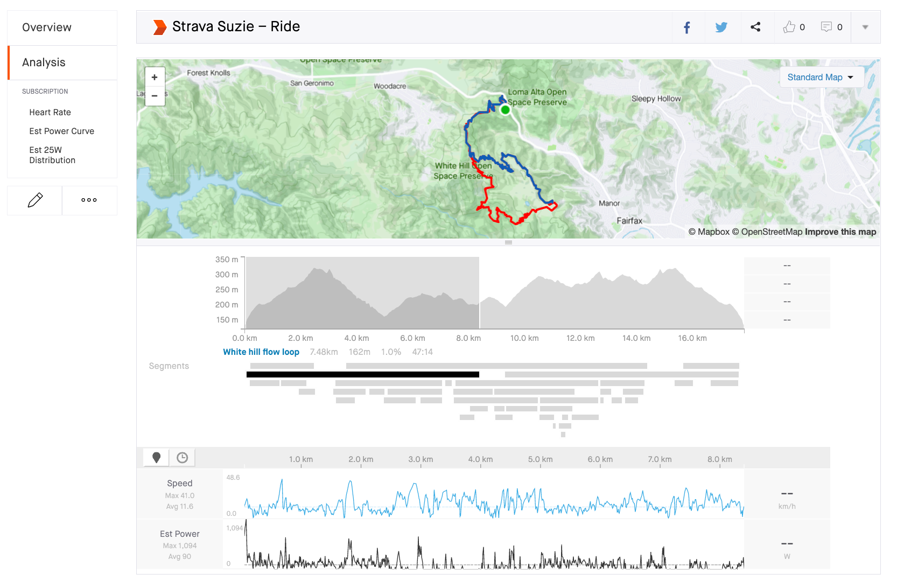Open the more actions ellipsis menu
Screen dimensions: 897x588
pos(89,200)
